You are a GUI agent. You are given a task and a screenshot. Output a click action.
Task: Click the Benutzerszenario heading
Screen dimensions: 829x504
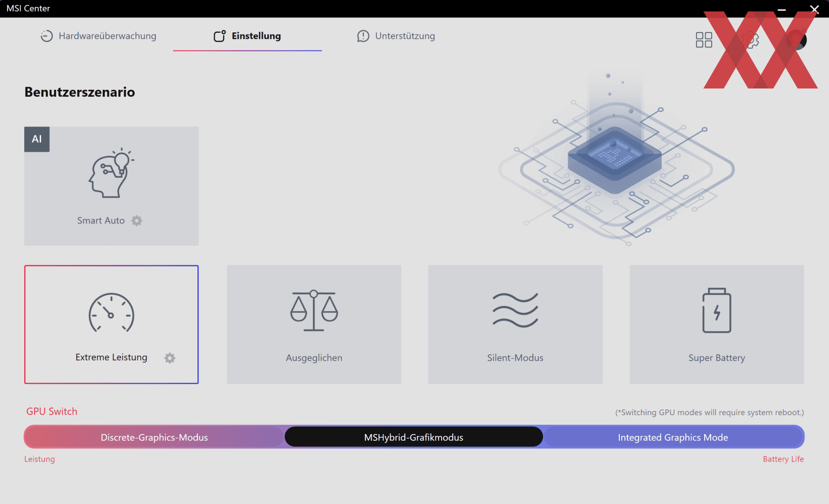[x=79, y=92]
